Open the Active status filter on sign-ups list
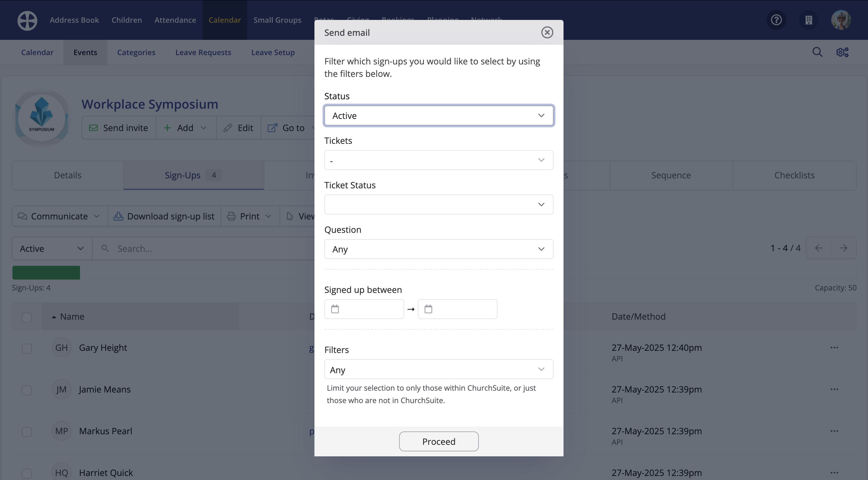The width and height of the screenshot is (868, 480). 52,249
